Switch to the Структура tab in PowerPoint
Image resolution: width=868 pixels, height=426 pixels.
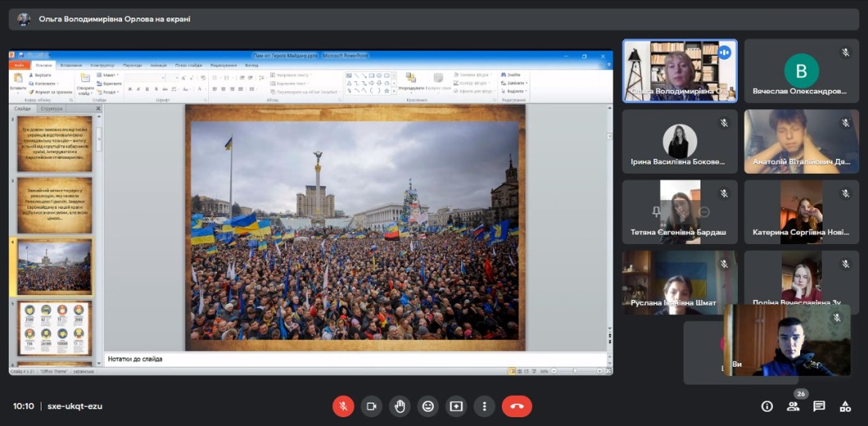pyautogui.click(x=52, y=108)
